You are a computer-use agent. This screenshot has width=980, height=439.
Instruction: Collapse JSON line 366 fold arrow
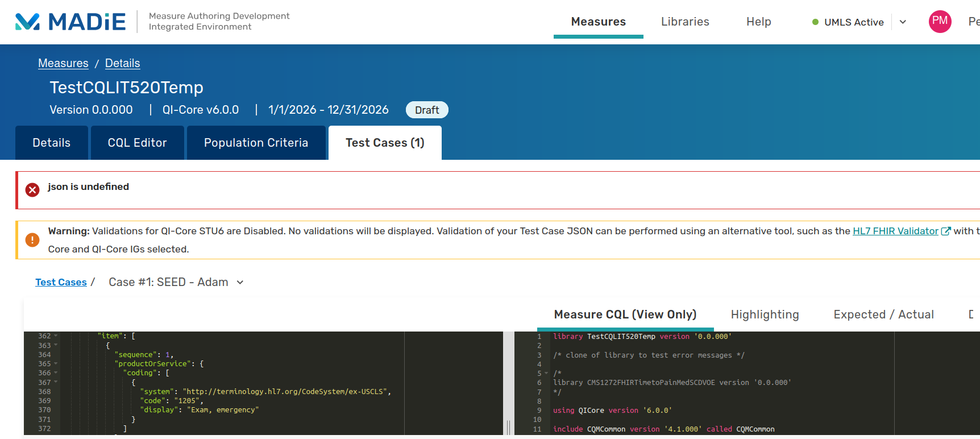click(x=56, y=373)
